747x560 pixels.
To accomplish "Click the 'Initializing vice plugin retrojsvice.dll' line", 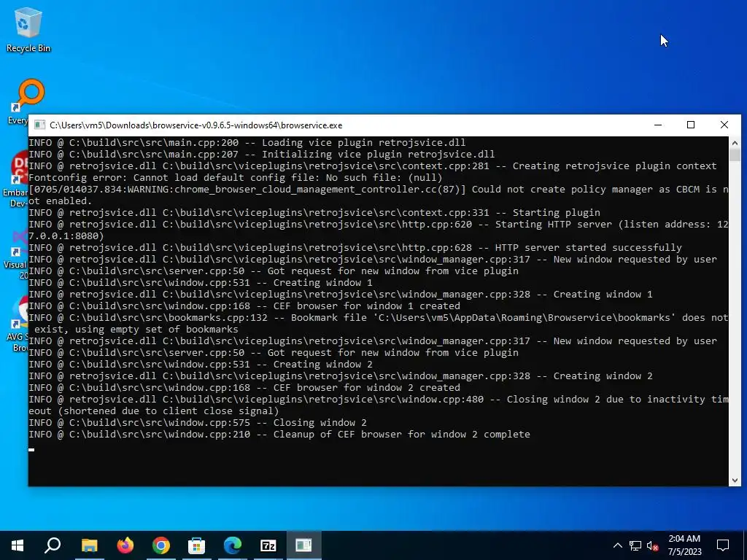I will 262,155.
